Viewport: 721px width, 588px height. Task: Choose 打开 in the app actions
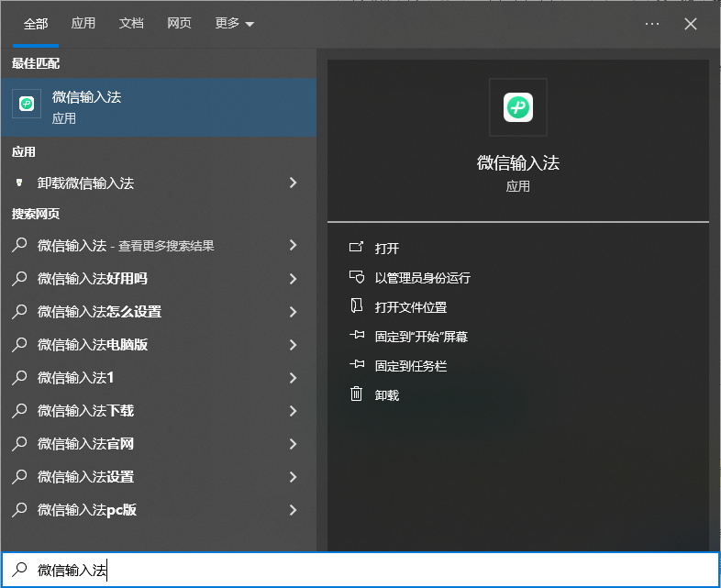(387, 249)
